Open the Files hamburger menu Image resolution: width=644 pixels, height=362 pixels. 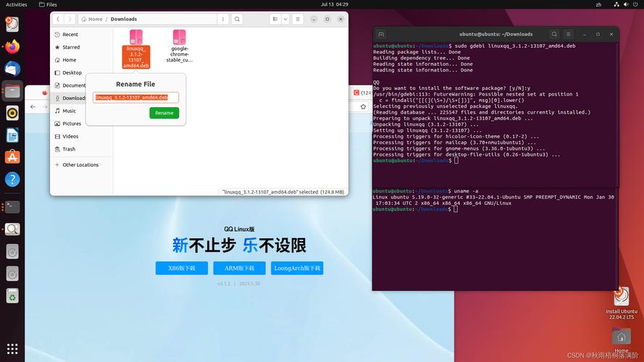[298, 19]
